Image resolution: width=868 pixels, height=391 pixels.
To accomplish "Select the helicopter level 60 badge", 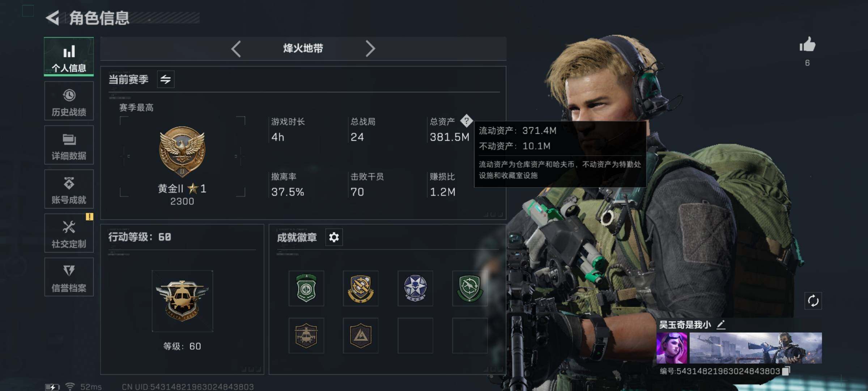I will point(182,301).
